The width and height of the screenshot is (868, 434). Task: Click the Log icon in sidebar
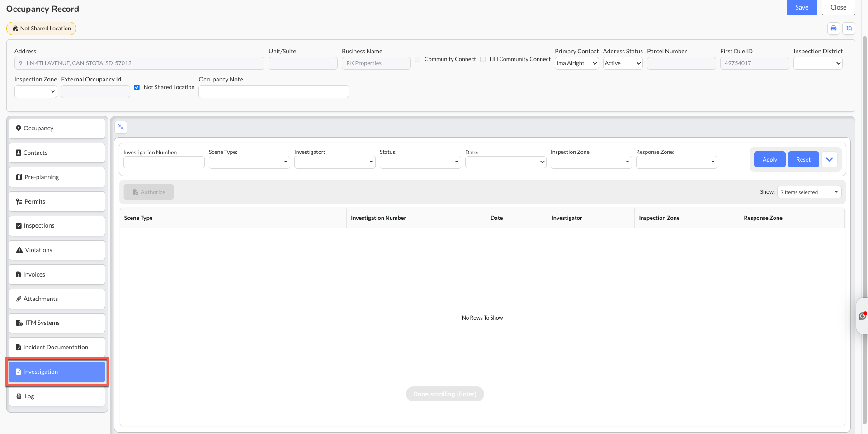19,396
